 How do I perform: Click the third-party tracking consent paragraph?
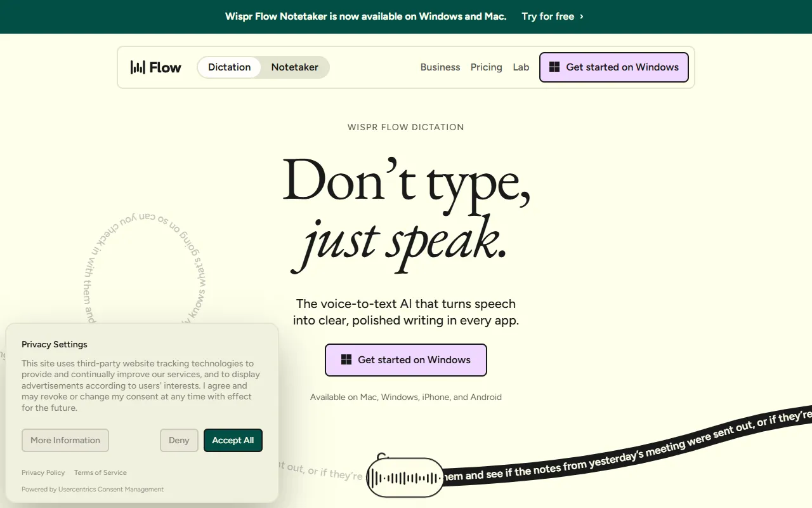(x=141, y=385)
